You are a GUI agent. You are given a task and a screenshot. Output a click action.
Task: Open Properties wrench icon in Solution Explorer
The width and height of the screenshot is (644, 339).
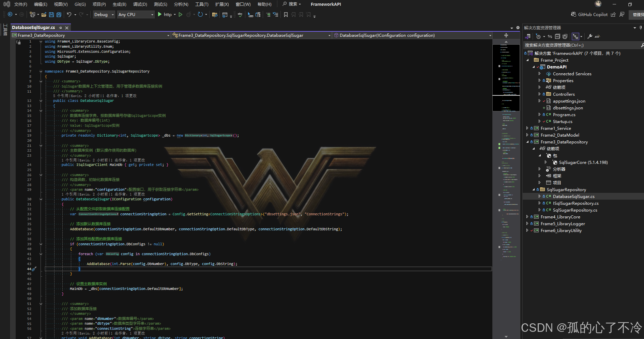[590, 36]
